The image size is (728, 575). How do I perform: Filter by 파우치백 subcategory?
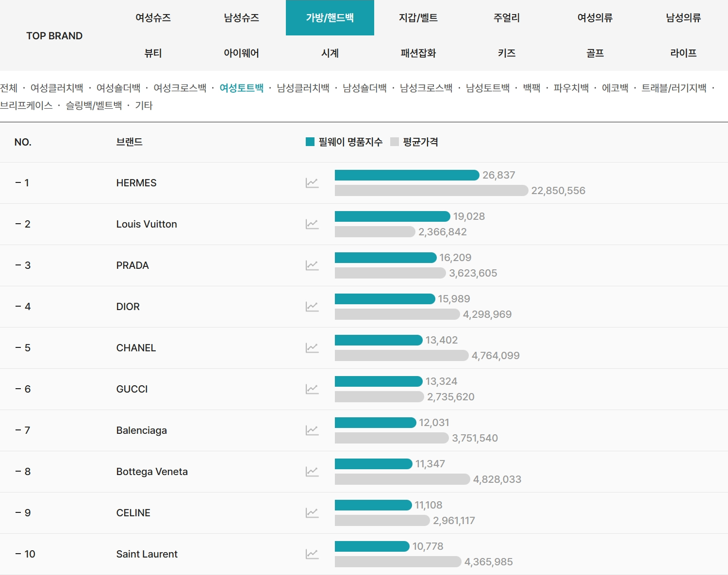[571, 88]
